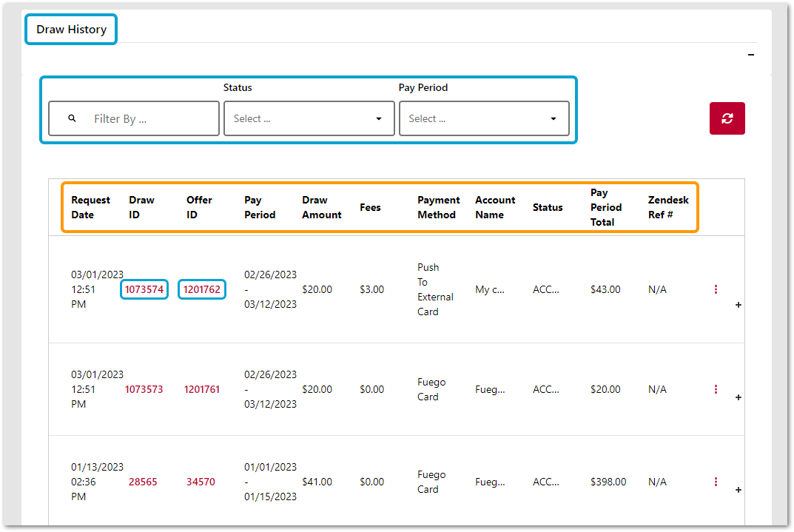Click the Pay Period Total column header
The image size is (794, 532).
click(605, 207)
